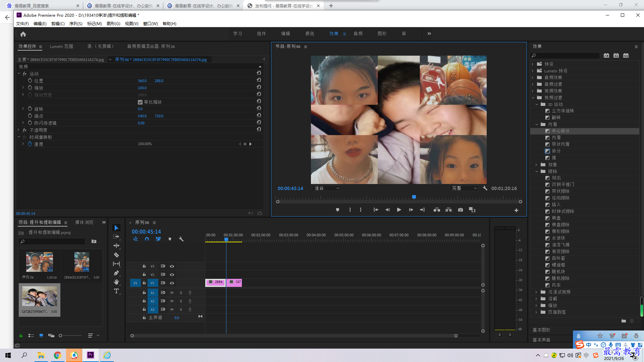Open the File menu

pyautogui.click(x=22, y=24)
